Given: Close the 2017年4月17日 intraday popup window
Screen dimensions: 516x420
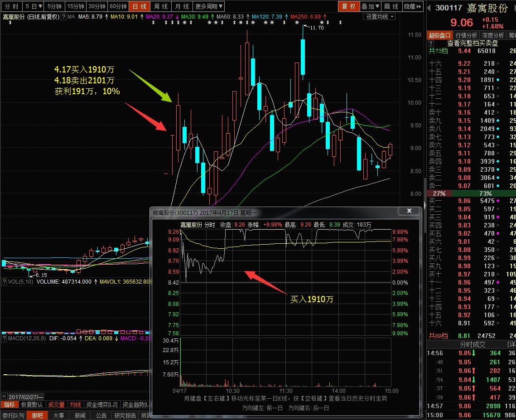Looking at the screenshot, I should click(409, 211).
